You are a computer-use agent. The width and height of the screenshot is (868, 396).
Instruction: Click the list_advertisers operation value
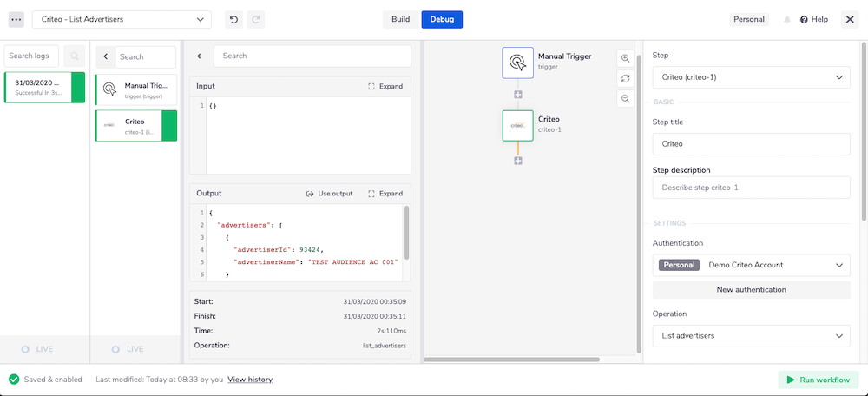point(385,346)
